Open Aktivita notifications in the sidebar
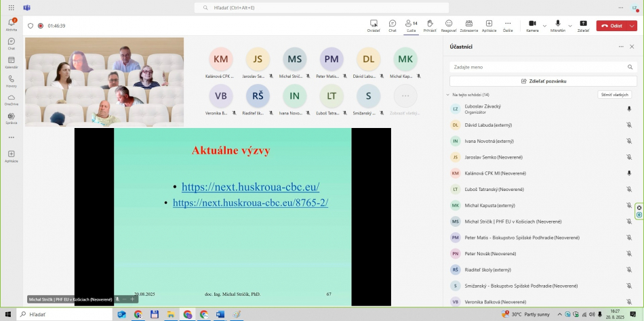This screenshot has height=321, width=644. click(11, 25)
